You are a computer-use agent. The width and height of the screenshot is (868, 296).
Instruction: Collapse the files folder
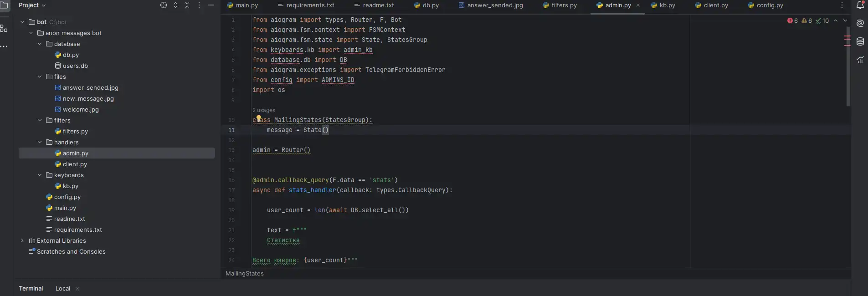pyautogui.click(x=40, y=77)
